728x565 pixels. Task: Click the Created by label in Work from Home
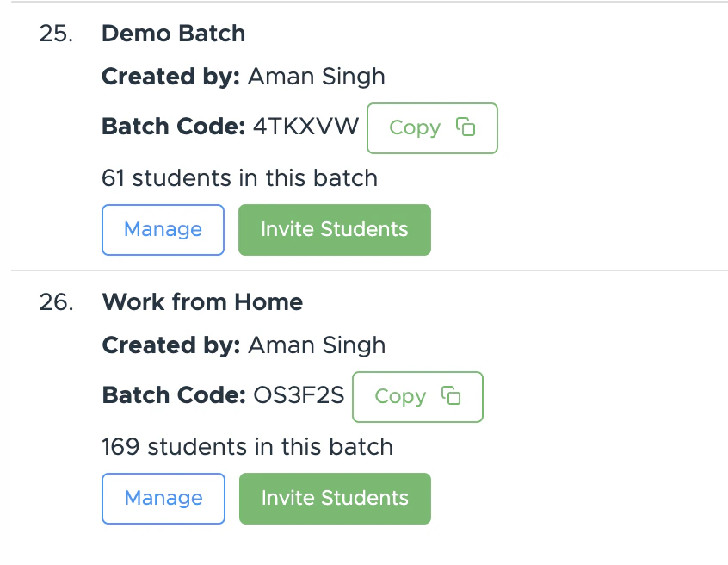[170, 345]
